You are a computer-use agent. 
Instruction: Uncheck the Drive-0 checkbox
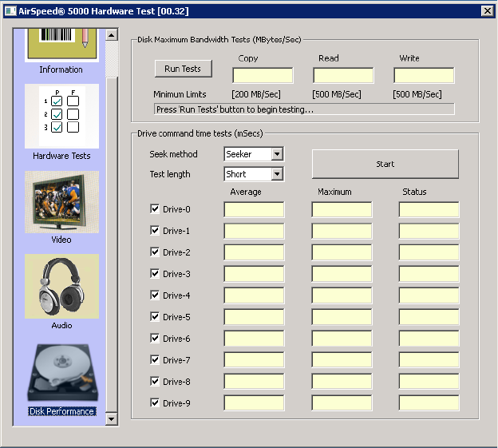[x=155, y=209]
